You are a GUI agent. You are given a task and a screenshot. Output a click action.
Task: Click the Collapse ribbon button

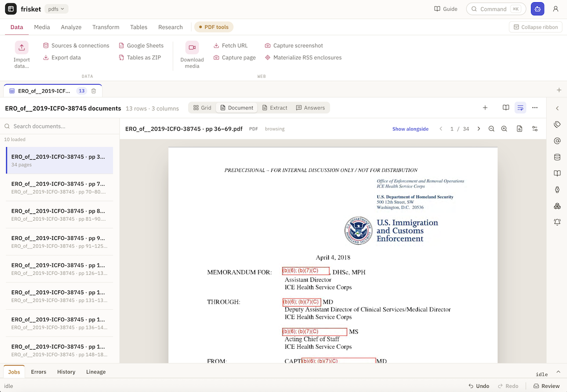[x=536, y=27]
